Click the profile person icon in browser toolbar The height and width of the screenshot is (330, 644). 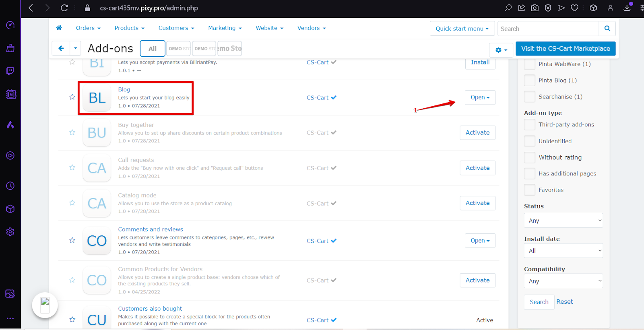click(611, 8)
